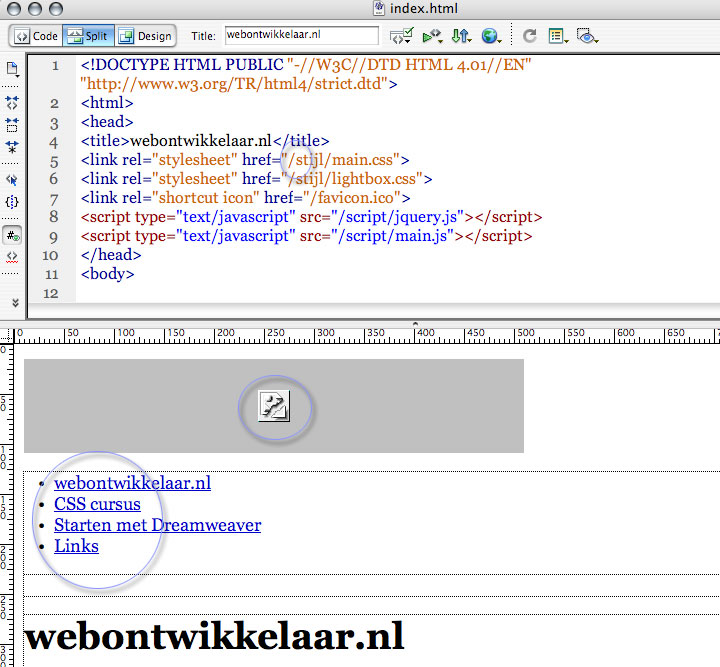The image size is (720, 667).
Task: Open the Open Documents icon in the coding toolbar
Action: [12, 70]
